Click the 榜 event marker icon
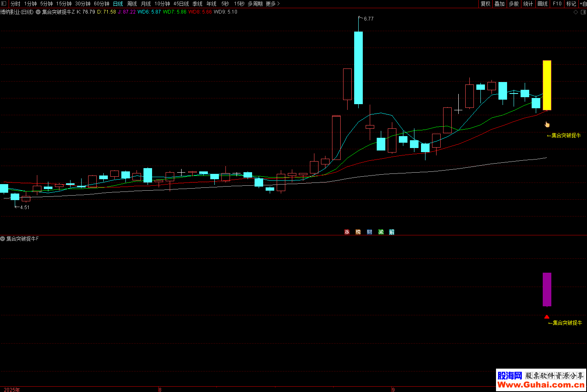The height and width of the screenshot is (392, 587). tap(358, 232)
